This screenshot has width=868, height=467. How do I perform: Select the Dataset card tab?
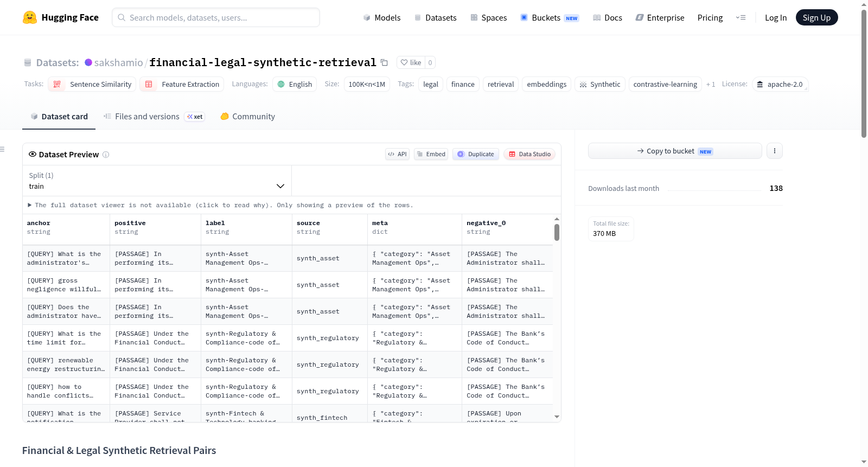(x=59, y=117)
